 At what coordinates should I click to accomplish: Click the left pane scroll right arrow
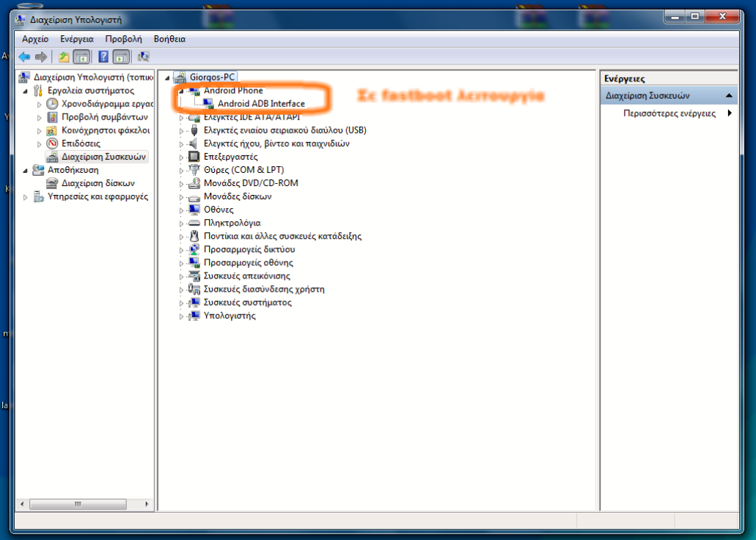click(x=147, y=504)
